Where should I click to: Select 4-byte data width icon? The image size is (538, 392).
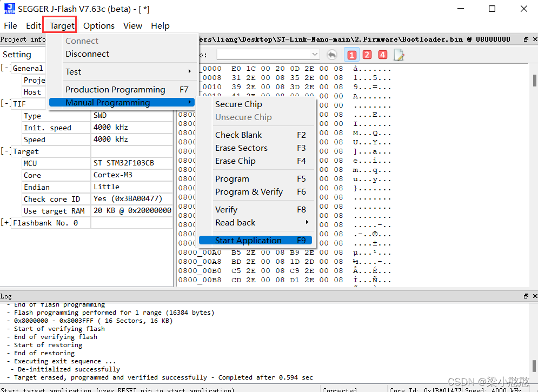pyautogui.click(x=383, y=55)
